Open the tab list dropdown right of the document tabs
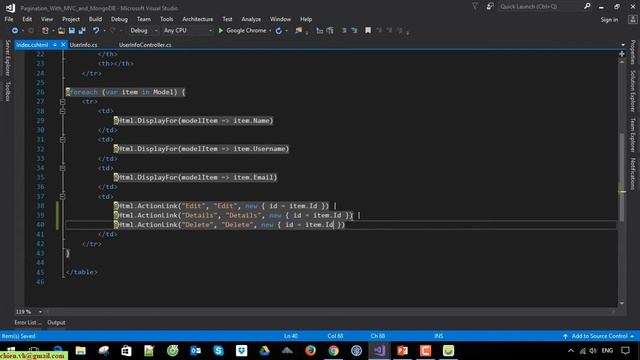The height and width of the screenshot is (360, 640). pos(623,45)
